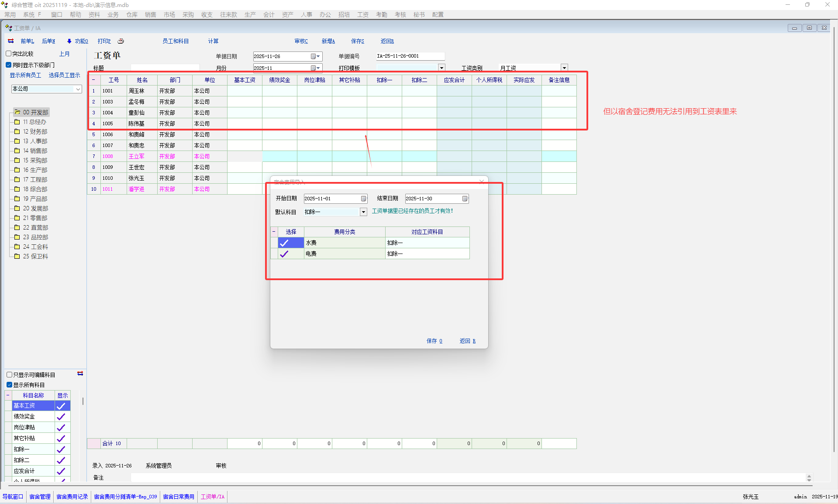Image resolution: width=838 pixels, height=504 pixels.
Task: Open the 本公司 company dropdown
Action: tap(78, 89)
